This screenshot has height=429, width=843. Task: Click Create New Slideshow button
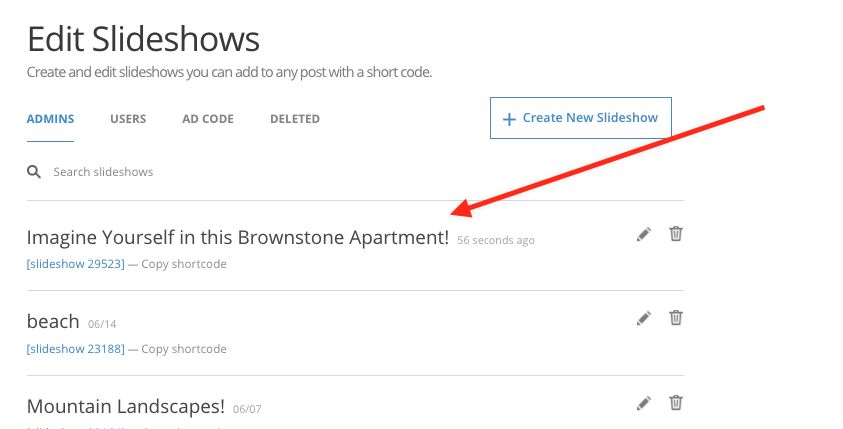(581, 118)
